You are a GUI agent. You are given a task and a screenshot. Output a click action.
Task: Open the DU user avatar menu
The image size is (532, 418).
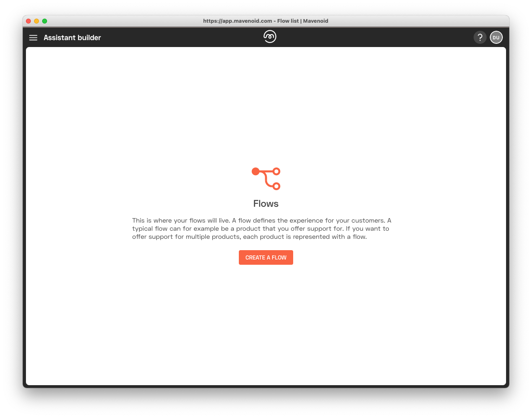(x=496, y=37)
